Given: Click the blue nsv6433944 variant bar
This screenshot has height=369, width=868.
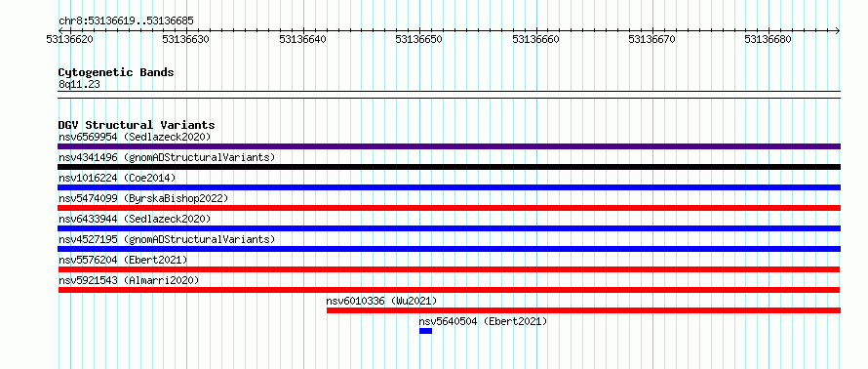Looking at the screenshot, I should tap(449, 228).
